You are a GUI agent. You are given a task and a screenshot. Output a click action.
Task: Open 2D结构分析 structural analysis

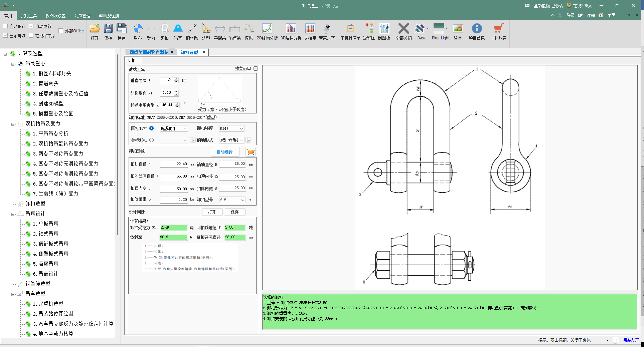pyautogui.click(x=267, y=32)
